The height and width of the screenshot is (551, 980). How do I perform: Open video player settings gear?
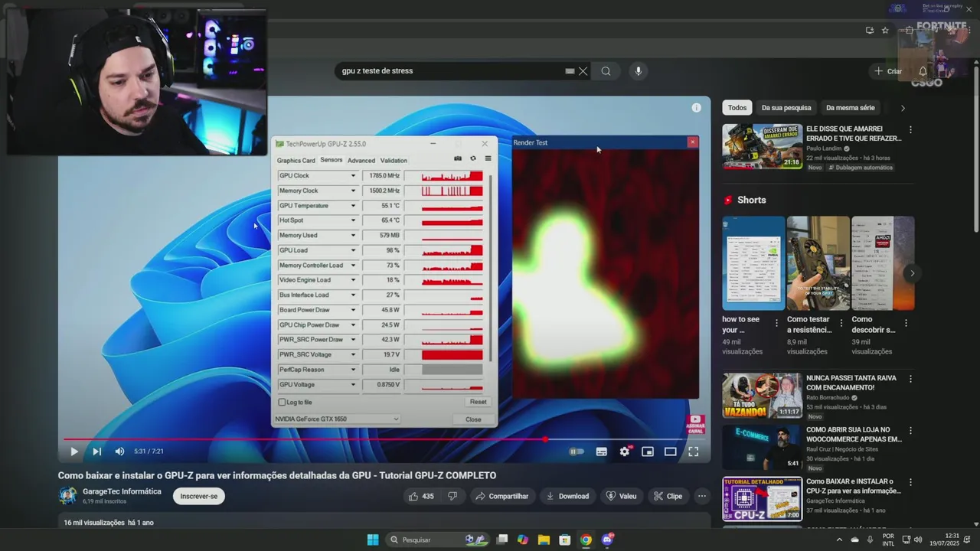(x=625, y=452)
